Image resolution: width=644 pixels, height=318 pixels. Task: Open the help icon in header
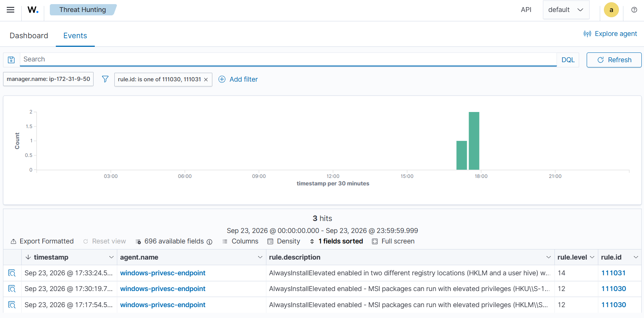[634, 10]
